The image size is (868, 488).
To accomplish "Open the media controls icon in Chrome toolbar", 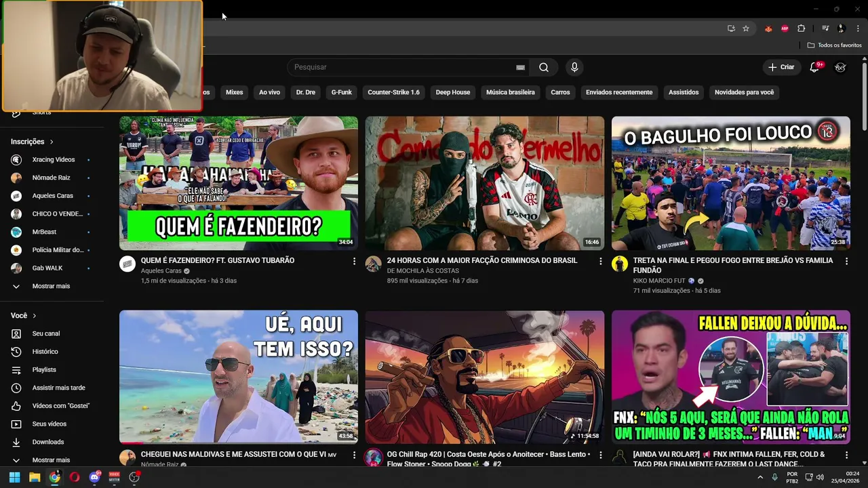I will (825, 28).
